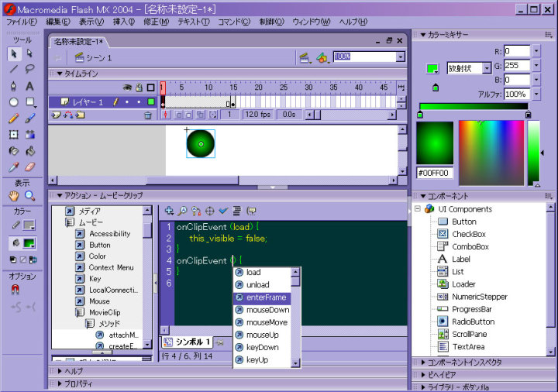Select the Eyedropper tool
The image size is (558, 392).
14,167
